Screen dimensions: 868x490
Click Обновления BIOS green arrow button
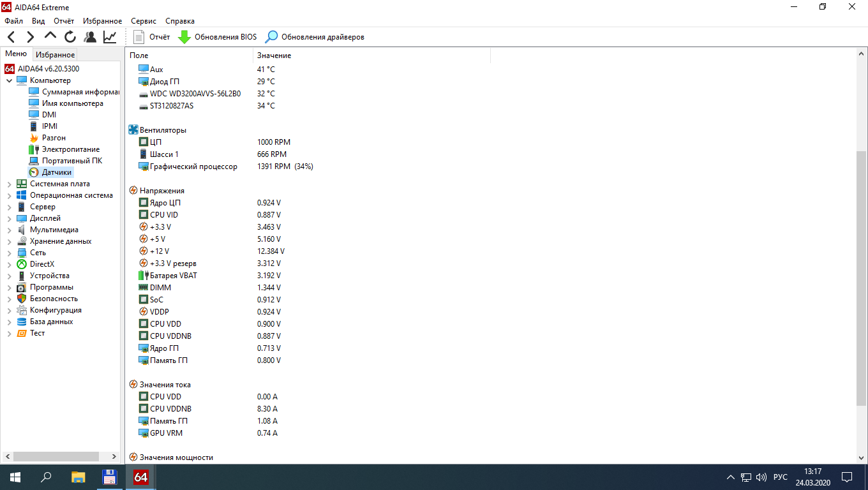[217, 37]
